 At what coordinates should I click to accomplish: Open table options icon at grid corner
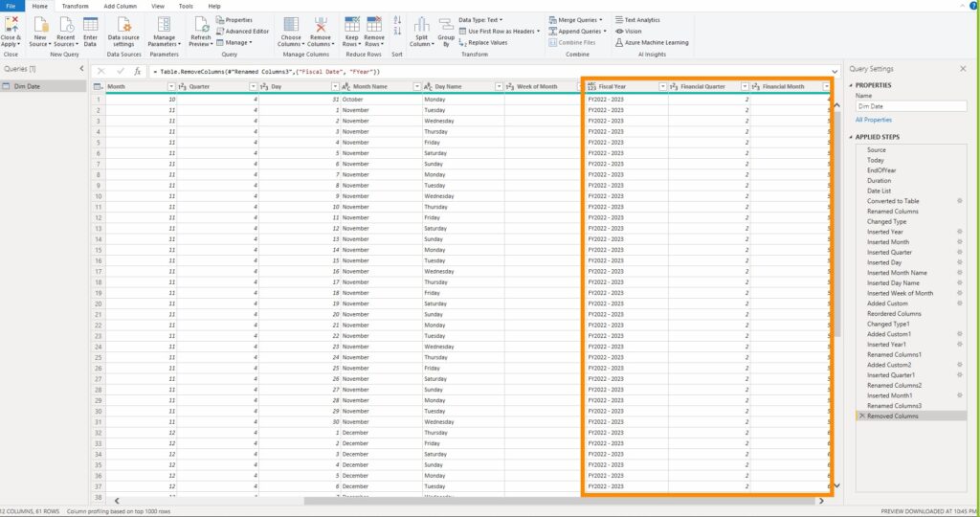(99, 87)
